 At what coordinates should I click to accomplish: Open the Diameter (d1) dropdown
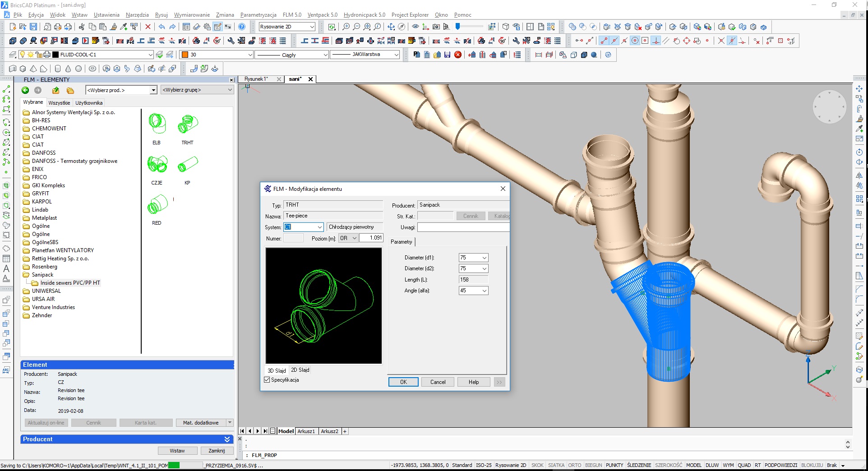(x=484, y=258)
